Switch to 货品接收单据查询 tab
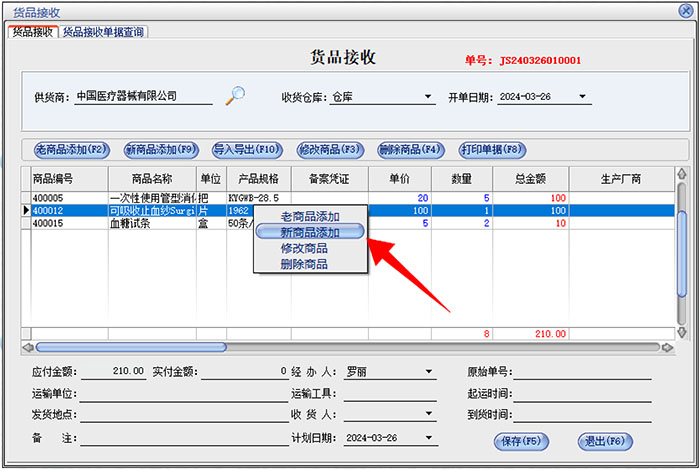The image size is (700, 470). tap(104, 32)
